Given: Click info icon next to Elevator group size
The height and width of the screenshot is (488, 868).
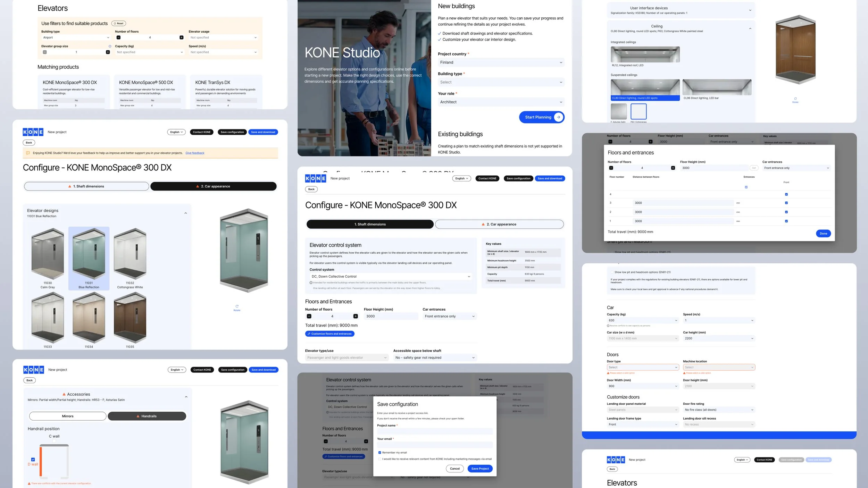Looking at the screenshot, I should [110, 46].
